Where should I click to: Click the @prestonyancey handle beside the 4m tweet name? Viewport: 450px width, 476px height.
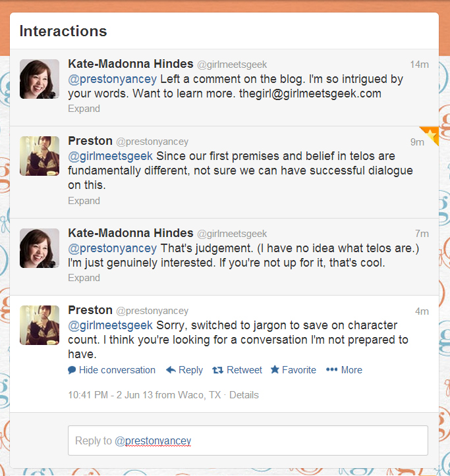click(x=152, y=311)
